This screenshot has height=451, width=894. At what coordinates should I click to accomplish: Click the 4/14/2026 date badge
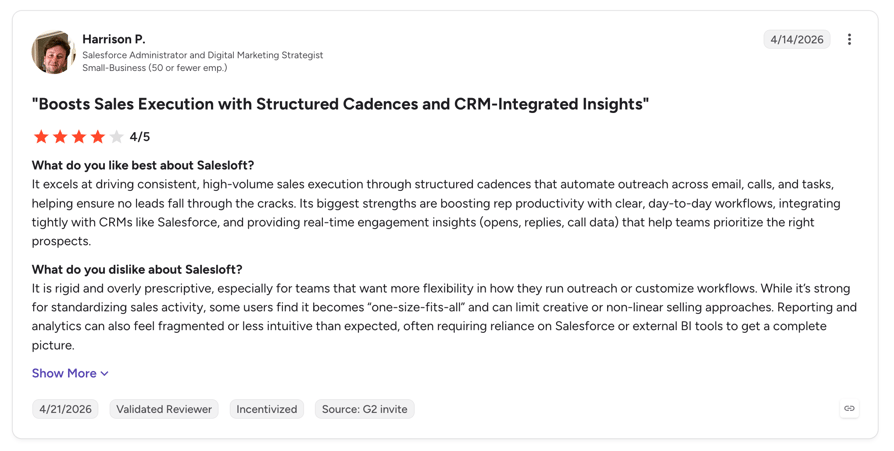click(797, 39)
